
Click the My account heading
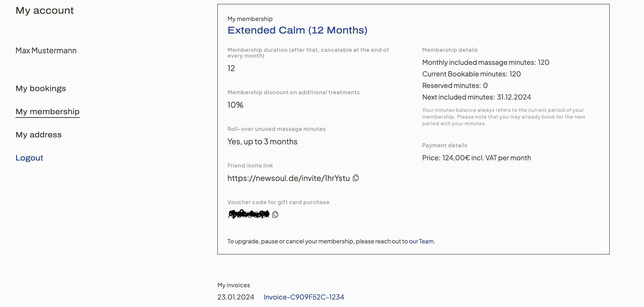coord(44,11)
